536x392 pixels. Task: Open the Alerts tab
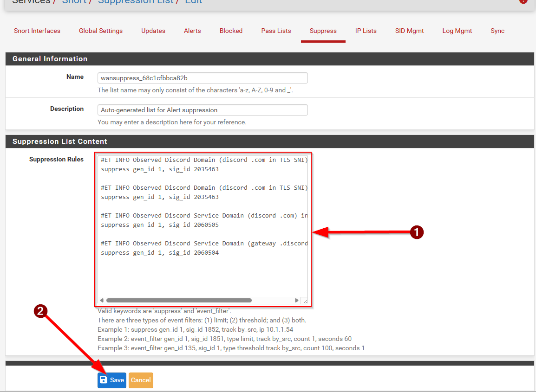tap(192, 31)
